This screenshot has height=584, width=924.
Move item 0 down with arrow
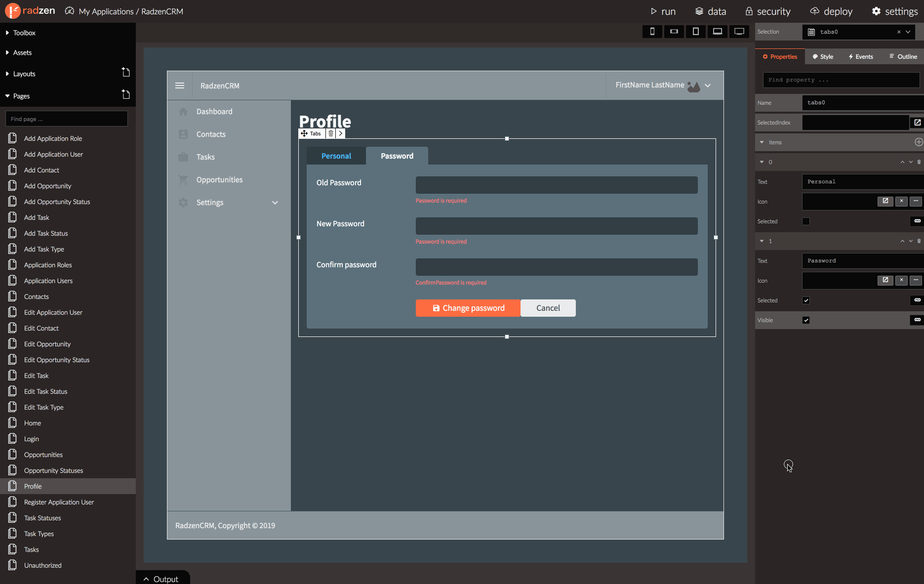[911, 162]
